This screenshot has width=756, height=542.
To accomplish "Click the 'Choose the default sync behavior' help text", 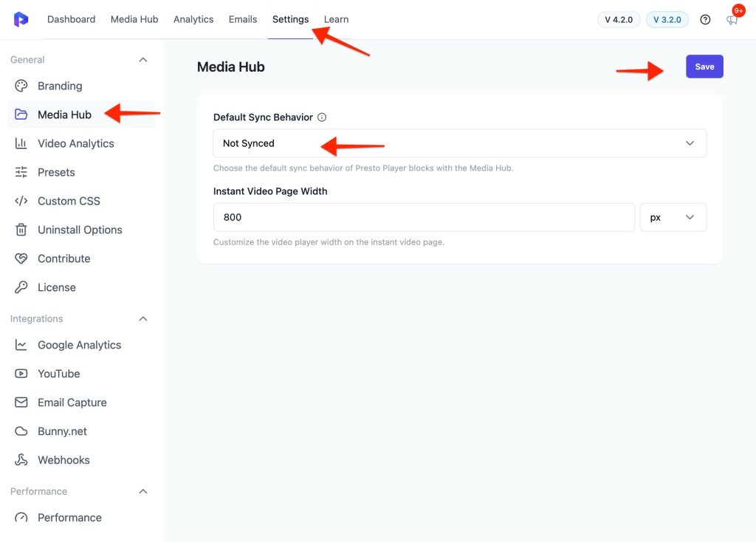I will (x=363, y=168).
